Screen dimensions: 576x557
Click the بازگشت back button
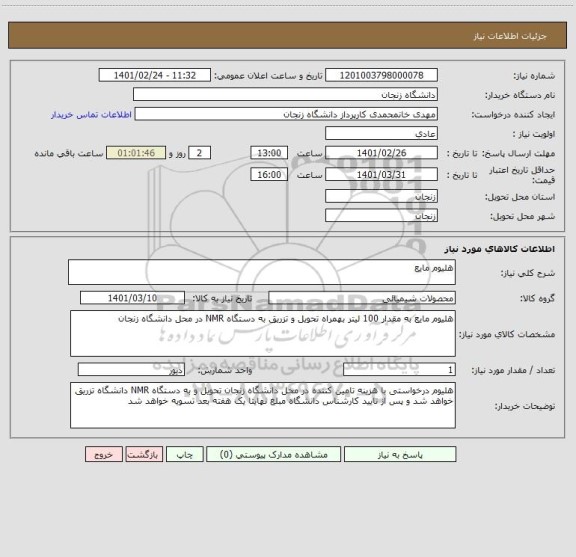tap(144, 454)
